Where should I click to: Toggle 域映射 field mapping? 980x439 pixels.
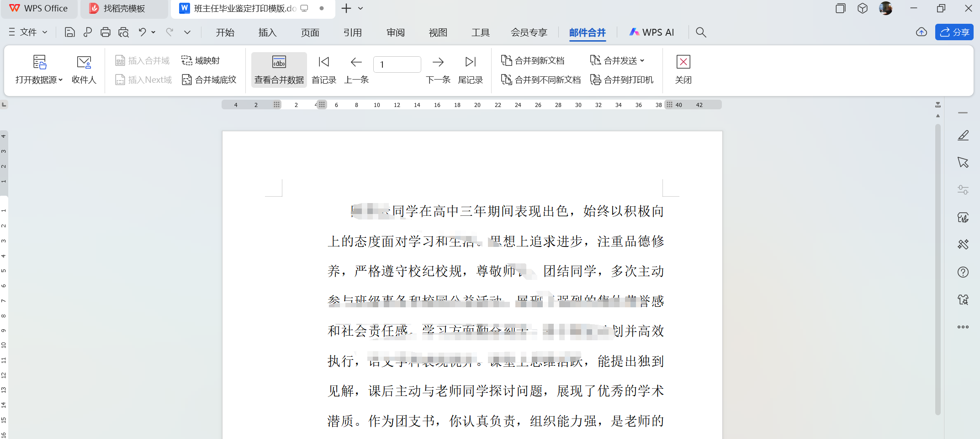click(201, 60)
